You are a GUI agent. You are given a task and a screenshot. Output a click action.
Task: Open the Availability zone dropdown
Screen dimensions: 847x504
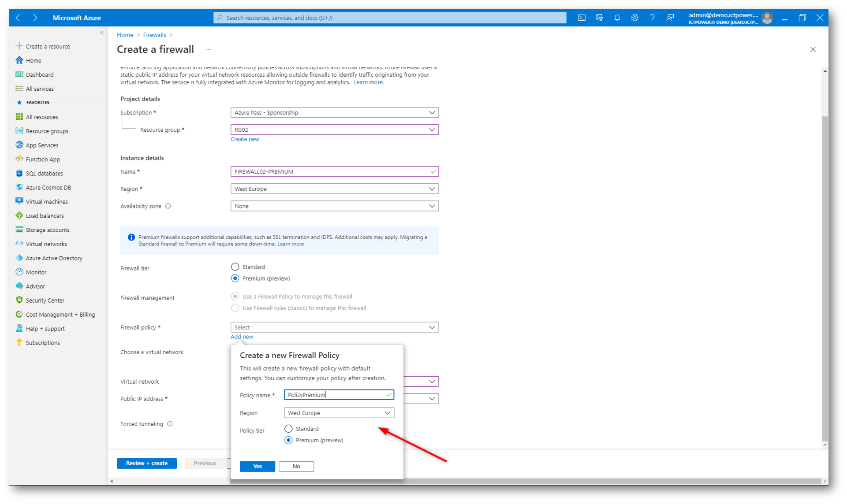335,206
